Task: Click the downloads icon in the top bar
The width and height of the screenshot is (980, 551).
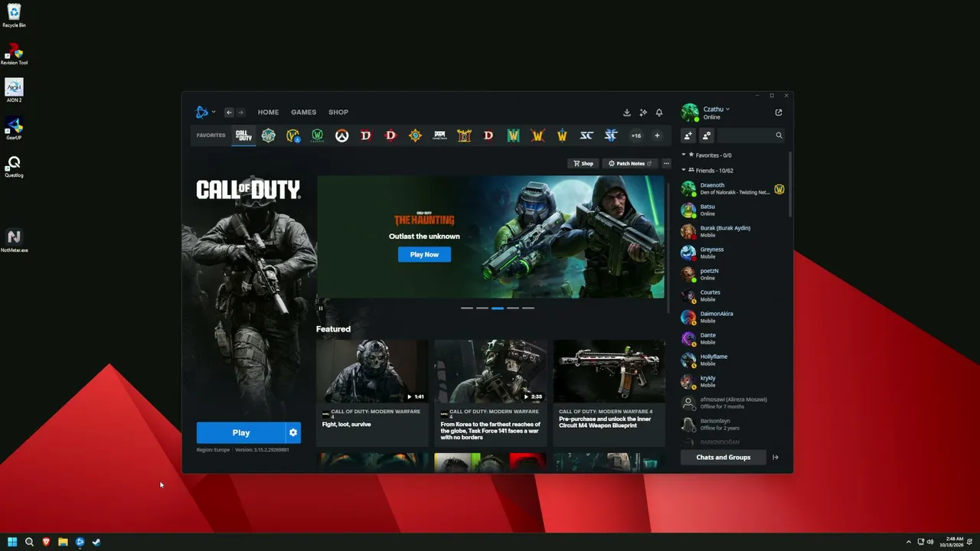Action: pyautogui.click(x=627, y=112)
